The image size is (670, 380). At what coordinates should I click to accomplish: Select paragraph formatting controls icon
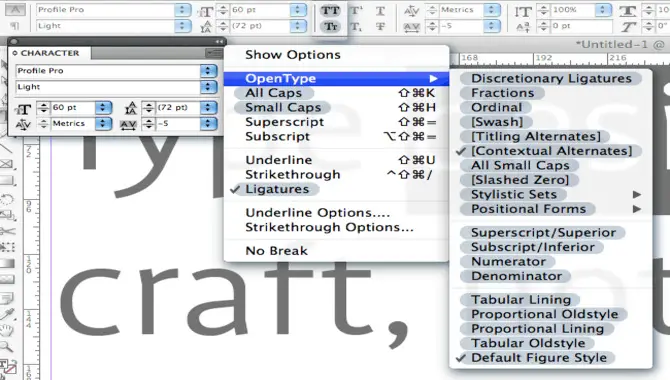(15, 26)
